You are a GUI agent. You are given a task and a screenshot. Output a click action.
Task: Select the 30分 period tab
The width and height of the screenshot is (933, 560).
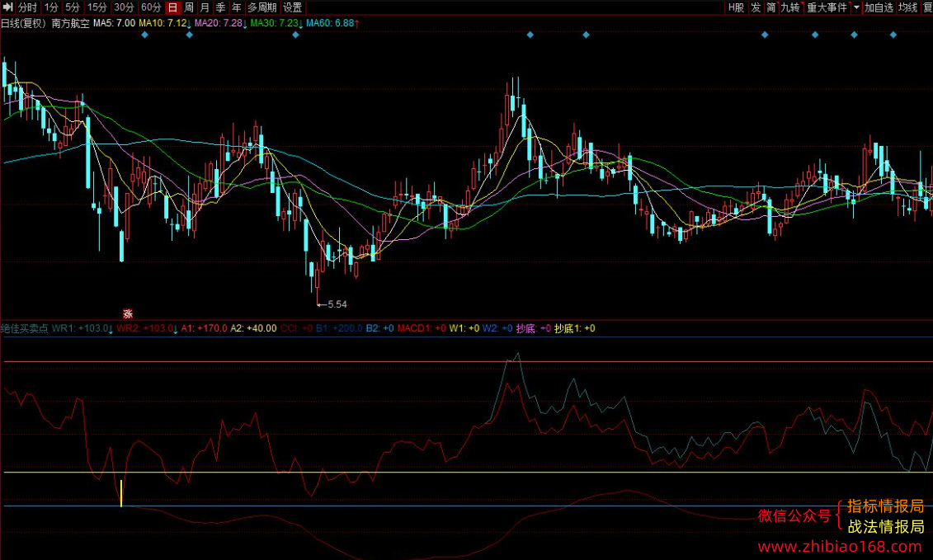tap(124, 7)
